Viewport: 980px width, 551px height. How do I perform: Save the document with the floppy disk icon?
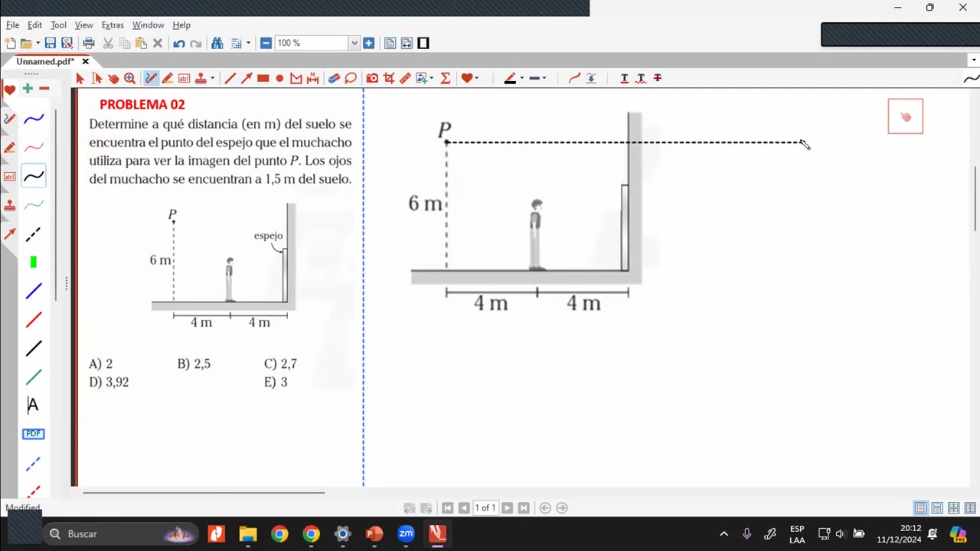click(51, 44)
